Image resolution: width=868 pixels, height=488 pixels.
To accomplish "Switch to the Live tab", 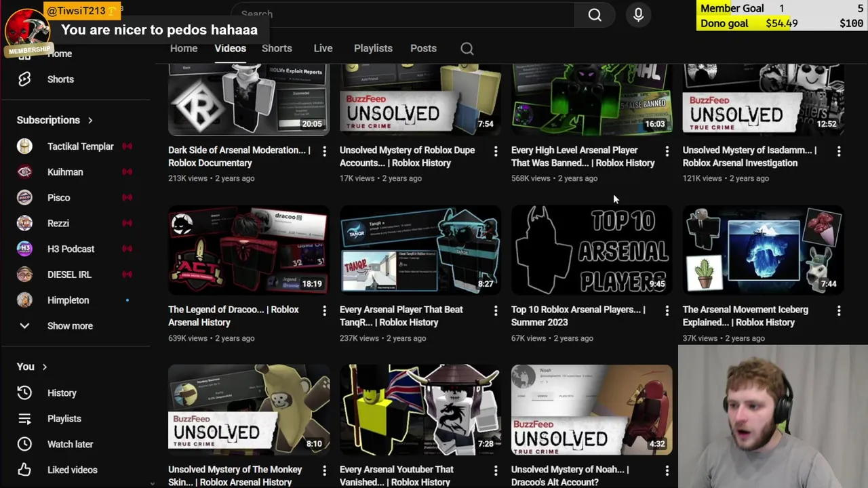I will click(x=323, y=48).
